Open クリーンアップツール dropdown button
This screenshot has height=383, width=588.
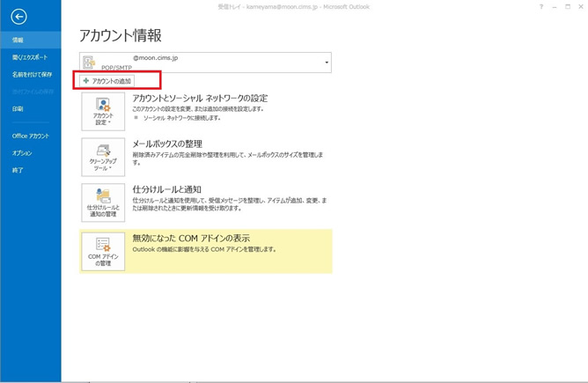(103, 157)
